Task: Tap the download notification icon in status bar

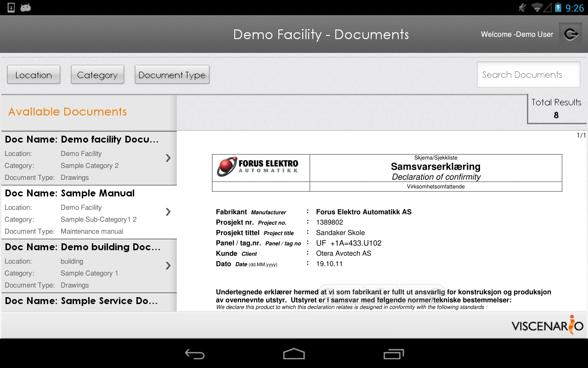Action: click(x=11, y=7)
